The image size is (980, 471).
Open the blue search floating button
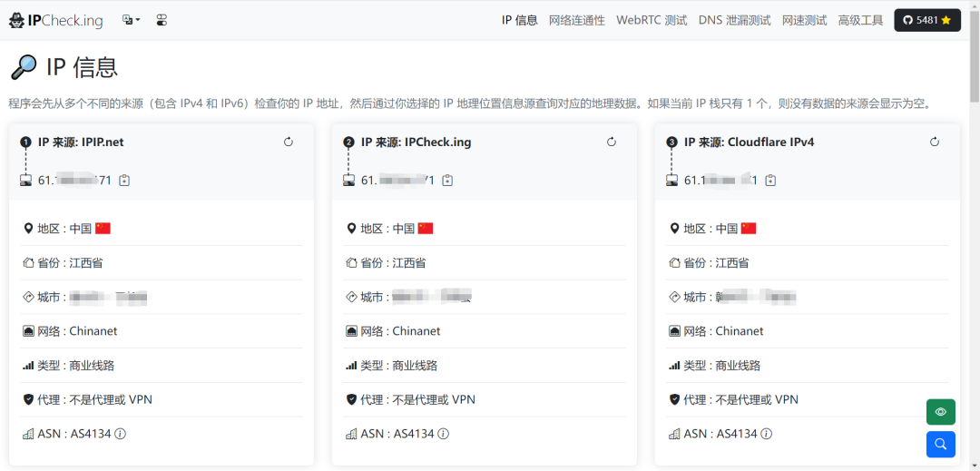pyautogui.click(x=941, y=444)
